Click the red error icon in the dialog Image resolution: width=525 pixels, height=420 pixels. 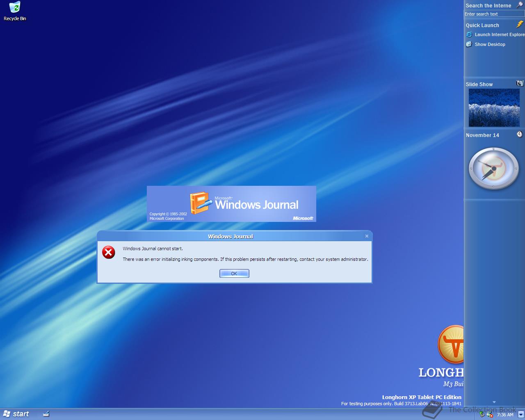[109, 253]
